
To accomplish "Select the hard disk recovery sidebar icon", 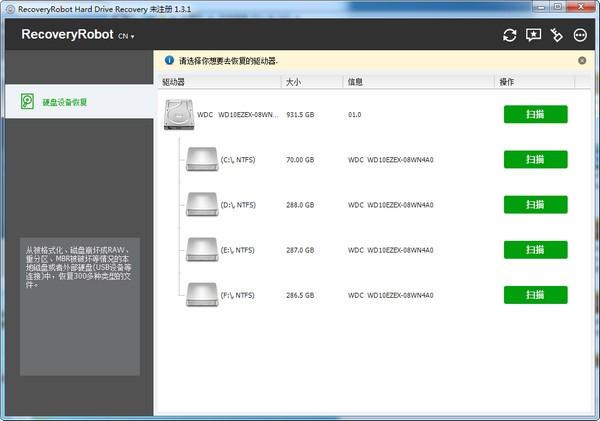I will 27,102.
